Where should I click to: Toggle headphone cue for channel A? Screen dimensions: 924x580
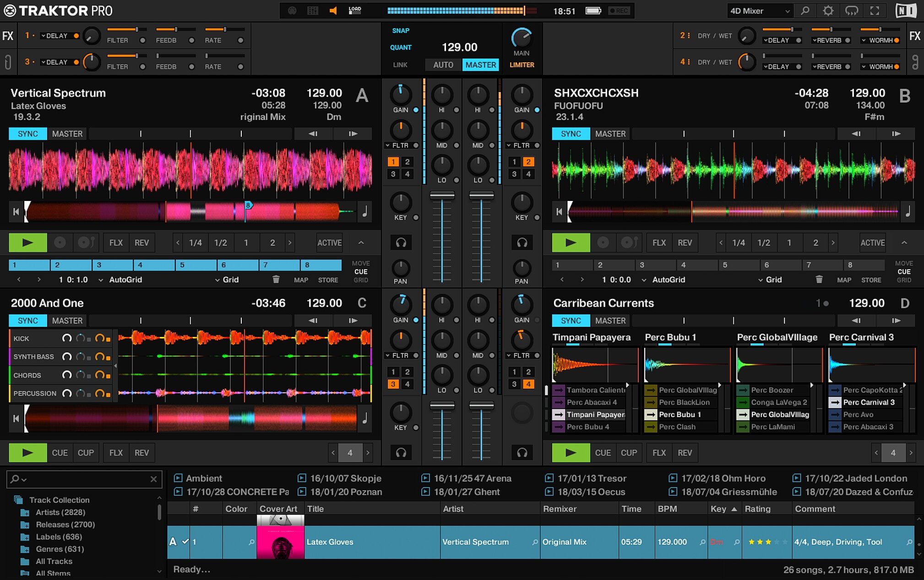[x=401, y=243]
